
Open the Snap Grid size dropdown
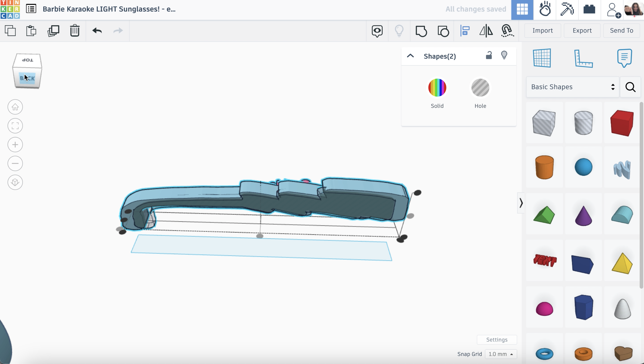coord(501,354)
